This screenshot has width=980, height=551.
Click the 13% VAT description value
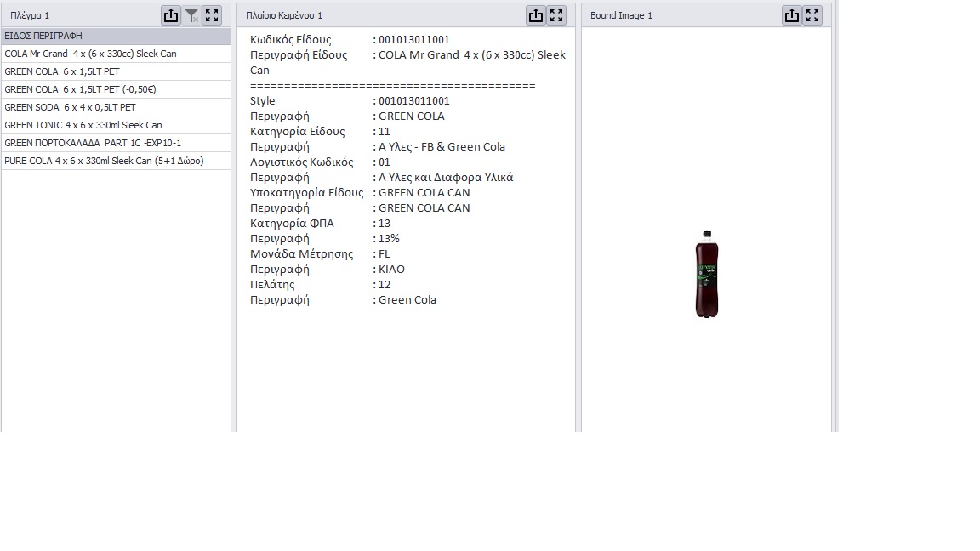click(x=389, y=239)
